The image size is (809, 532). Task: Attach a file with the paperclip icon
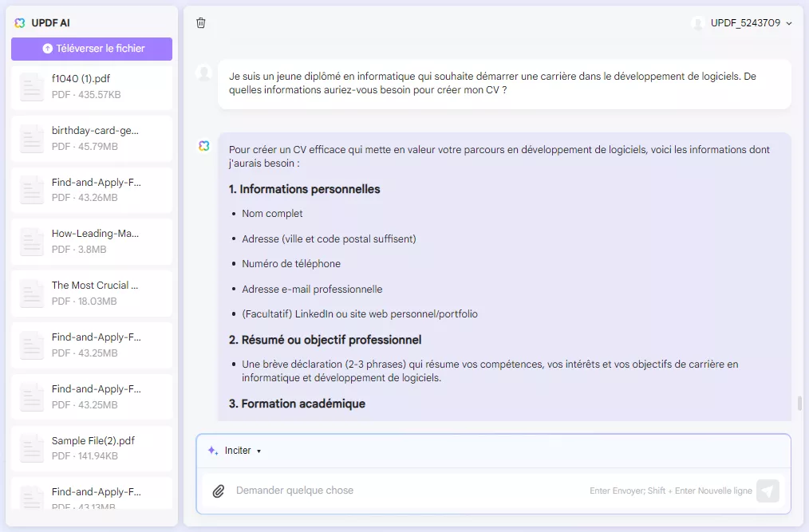tap(219, 491)
